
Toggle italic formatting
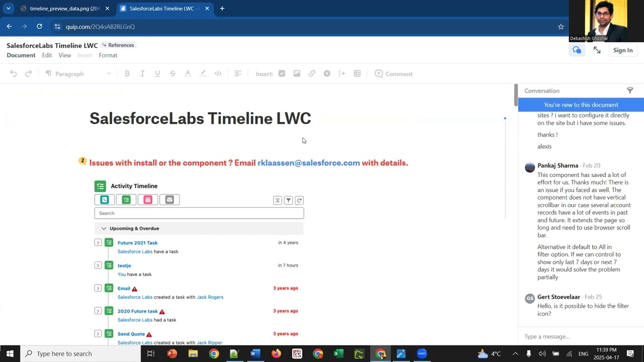tap(142, 74)
